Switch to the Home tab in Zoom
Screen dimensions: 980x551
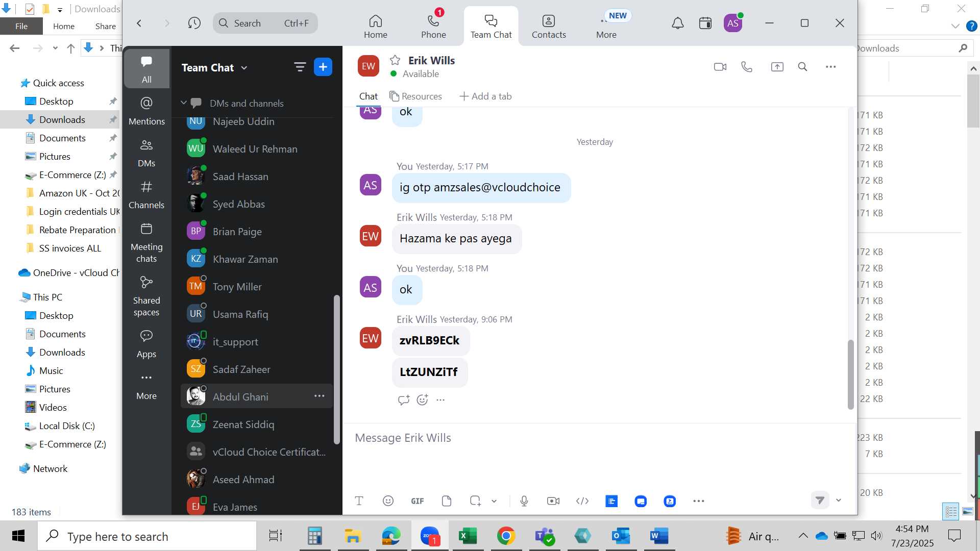tap(376, 27)
